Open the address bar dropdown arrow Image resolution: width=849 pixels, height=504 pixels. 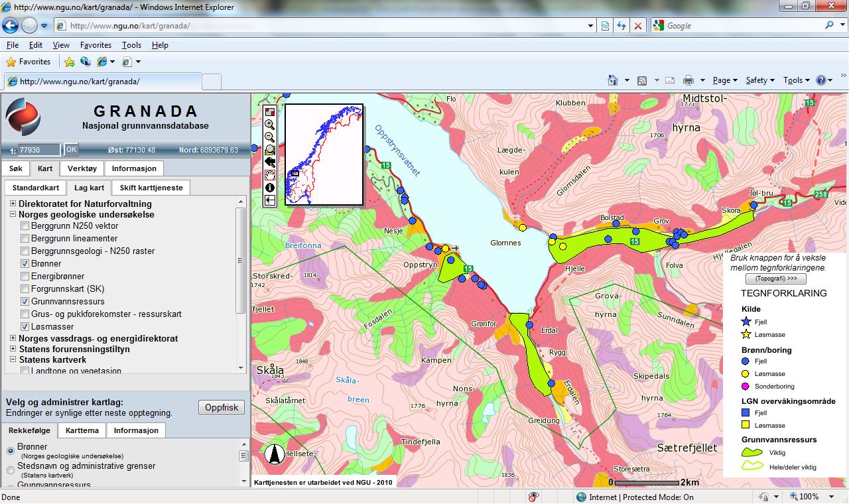(x=591, y=26)
